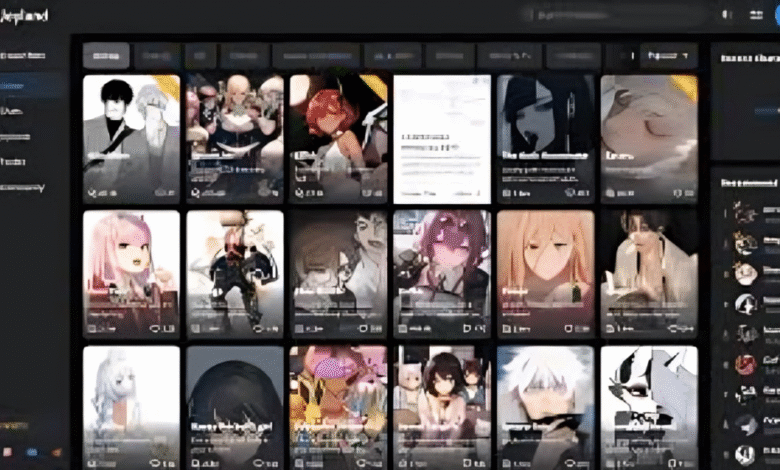The image size is (780, 470).
Task: Open the pale white-haired girl card in the bottom row
Action: [x=131, y=408]
